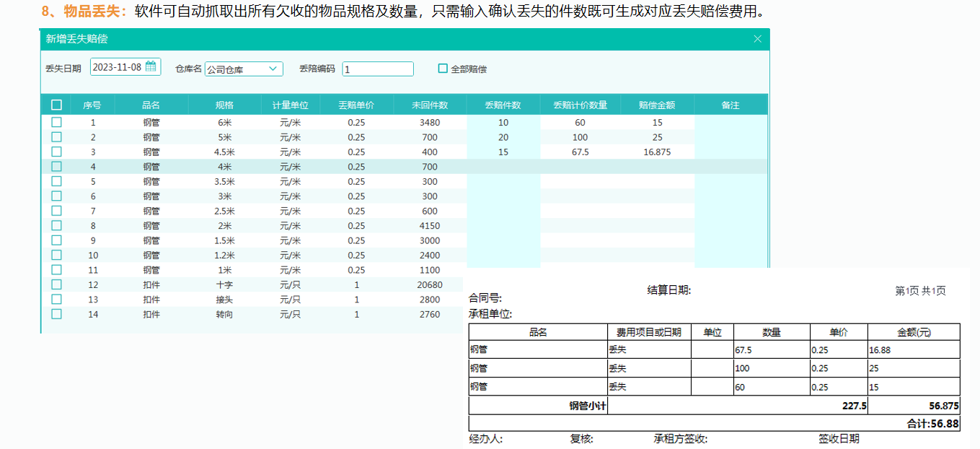980x449 pixels.
Task: Click the 丢赔件数 column header
Action: (x=503, y=105)
